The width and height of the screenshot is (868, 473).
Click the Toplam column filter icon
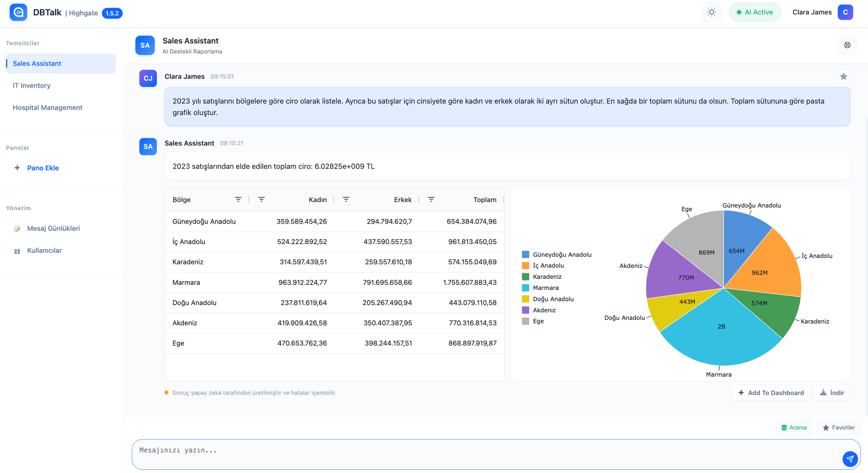431,200
